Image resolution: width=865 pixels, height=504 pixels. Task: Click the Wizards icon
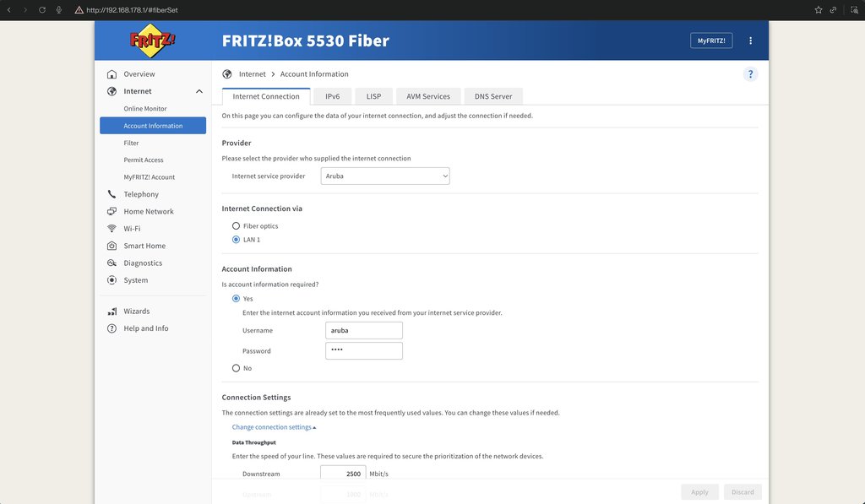(112, 311)
